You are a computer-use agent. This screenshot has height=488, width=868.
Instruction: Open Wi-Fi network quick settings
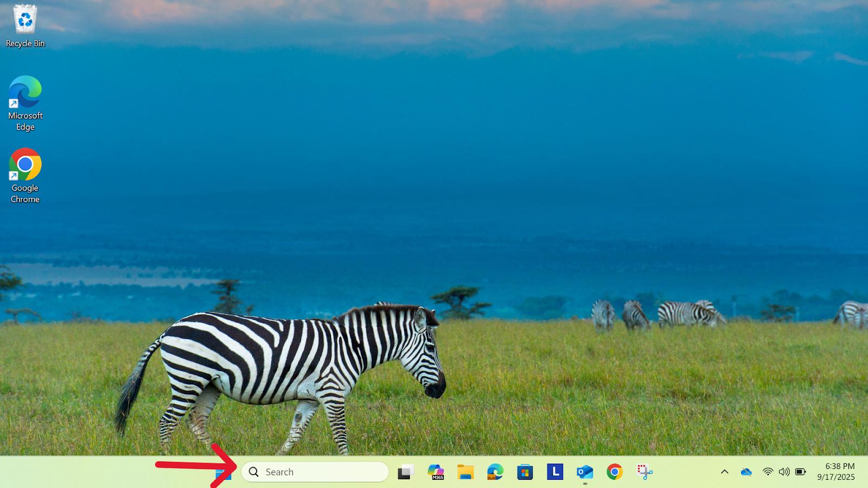[x=768, y=472]
